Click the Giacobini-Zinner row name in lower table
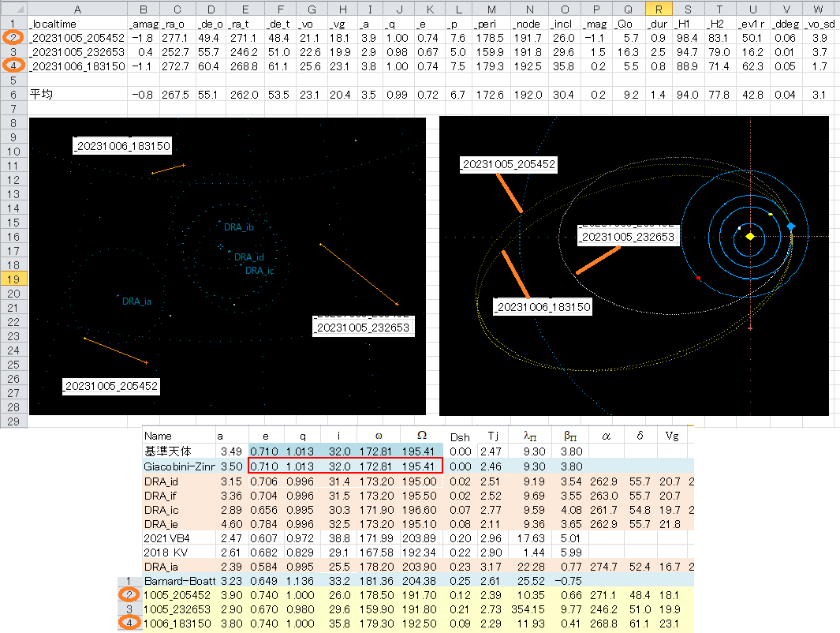Screen dimensions: 840x633 coord(177,466)
